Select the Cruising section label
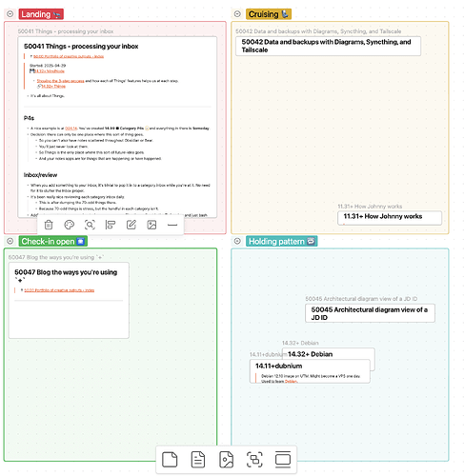Screen dimensions: 464x476 pyautogui.click(x=269, y=14)
